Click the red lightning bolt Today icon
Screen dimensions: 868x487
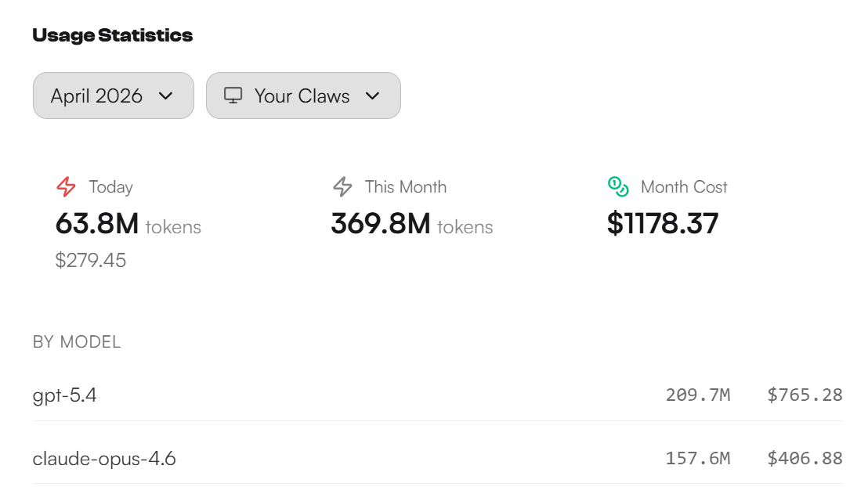tap(67, 187)
